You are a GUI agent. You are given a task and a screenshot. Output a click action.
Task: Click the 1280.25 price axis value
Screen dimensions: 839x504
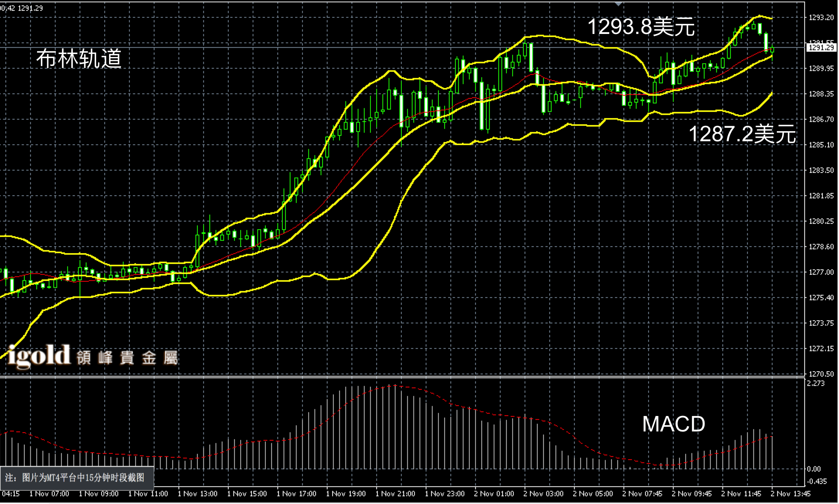pyautogui.click(x=821, y=221)
